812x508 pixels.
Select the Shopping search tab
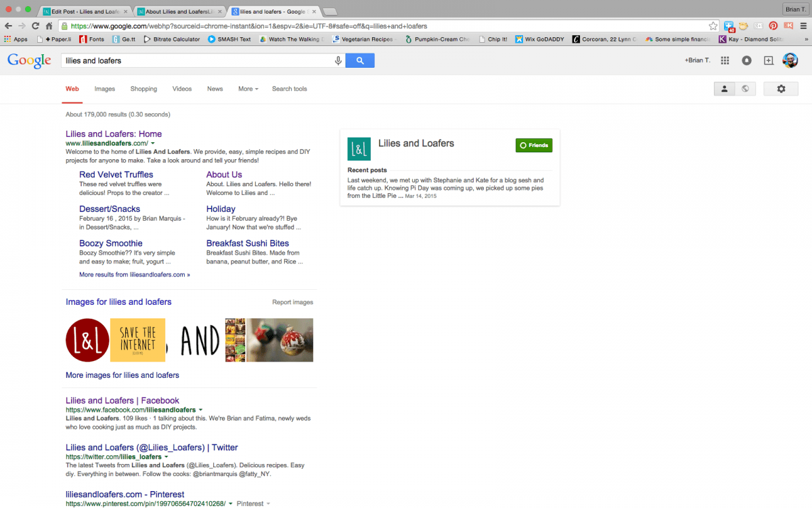(x=143, y=89)
